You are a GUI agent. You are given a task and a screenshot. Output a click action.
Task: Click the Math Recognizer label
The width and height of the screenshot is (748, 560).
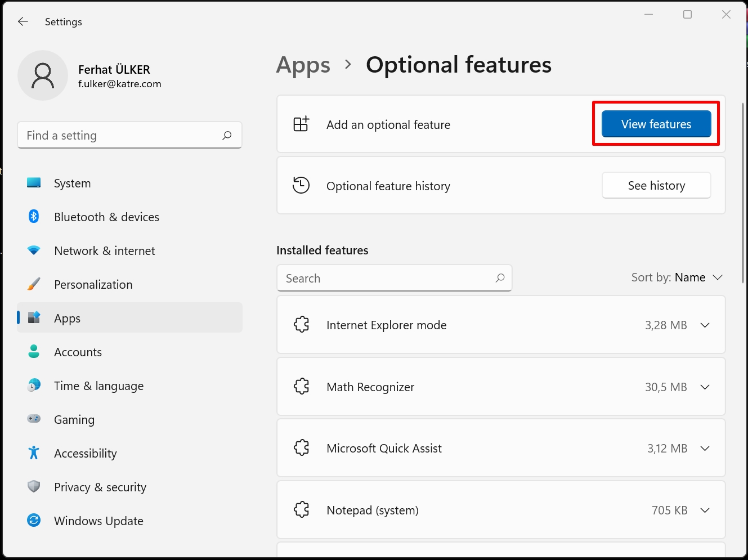pyautogui.click(x=370, y=387)
